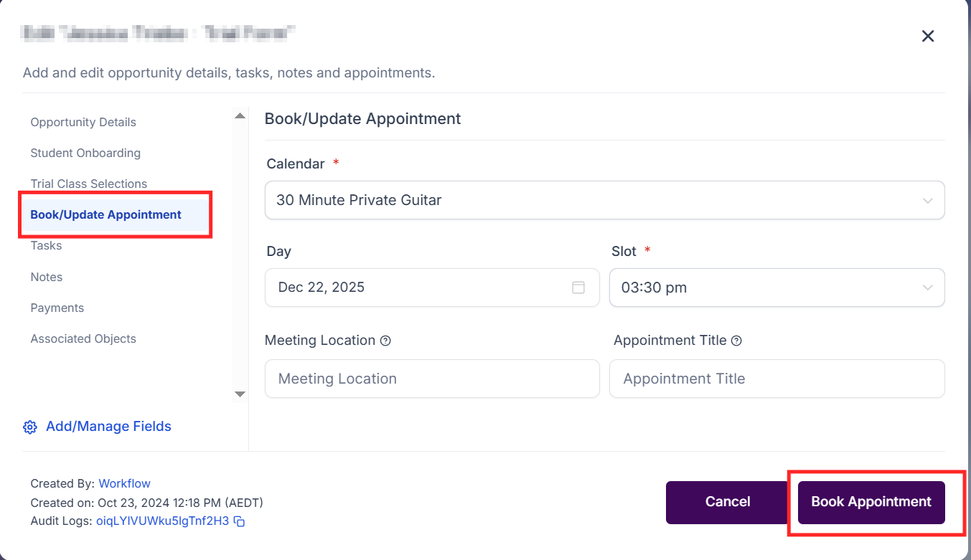Switch to Student Onboarding section
Viewport: 971px width, 560px height.
tap(85, 153)
